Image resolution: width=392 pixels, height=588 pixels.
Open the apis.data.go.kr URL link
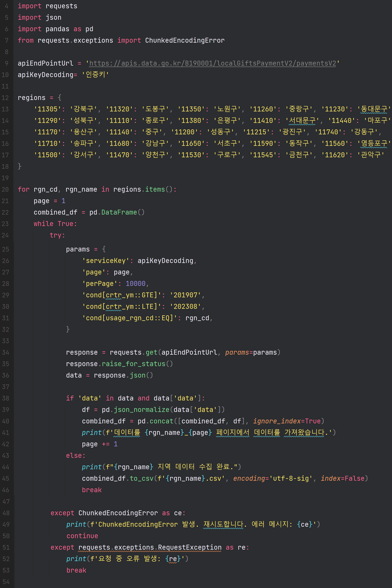[x=212, y=64]
